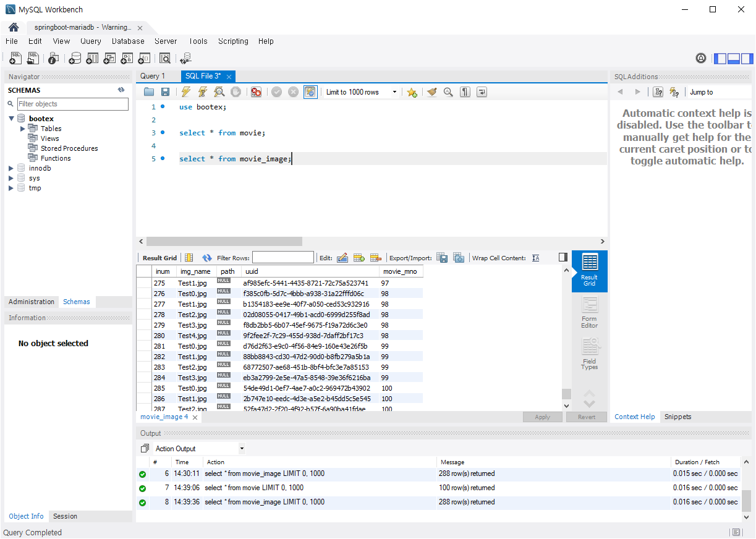Image resolution: width=756 pixels, height=539 pixels.
Task: Toggle right sidebar visibility
Action: pos(747,59)
